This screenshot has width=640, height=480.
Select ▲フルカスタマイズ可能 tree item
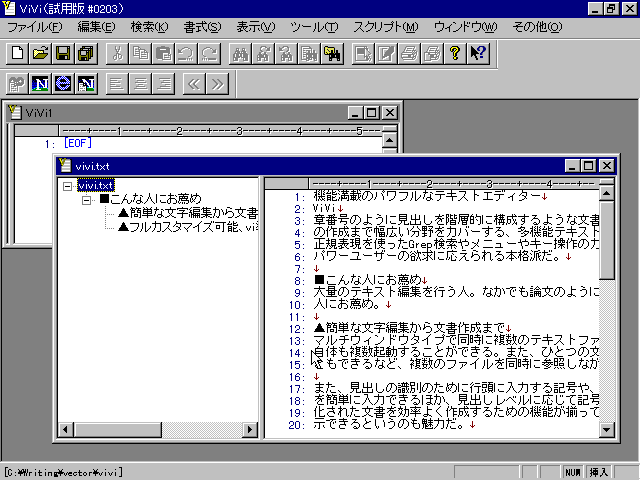click(x=188, y=227)
